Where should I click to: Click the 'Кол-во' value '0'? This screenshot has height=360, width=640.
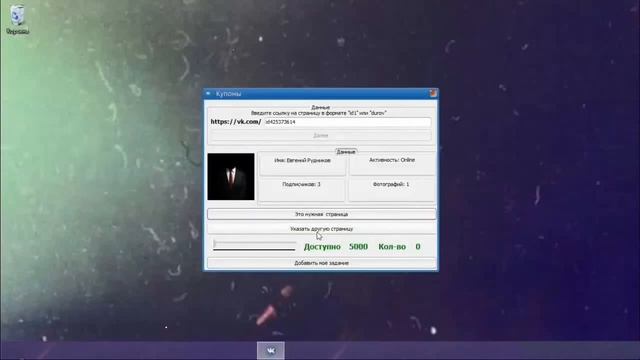click(x=418, y=247)
